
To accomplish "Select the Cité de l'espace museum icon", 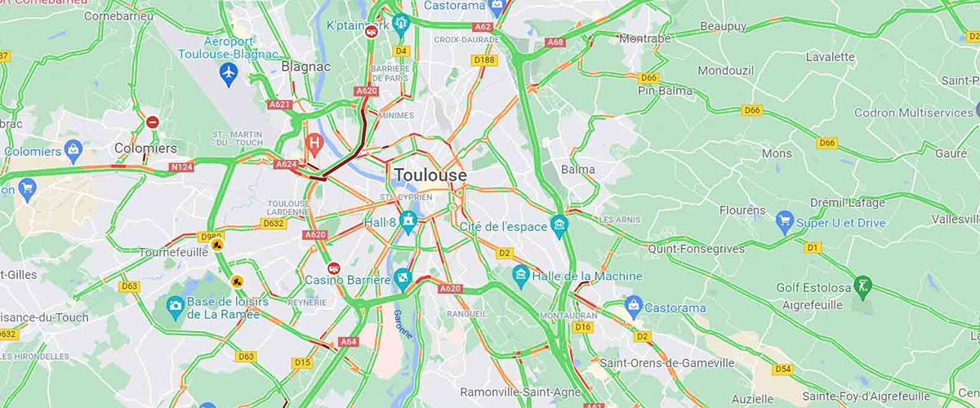I will (559, 224).
